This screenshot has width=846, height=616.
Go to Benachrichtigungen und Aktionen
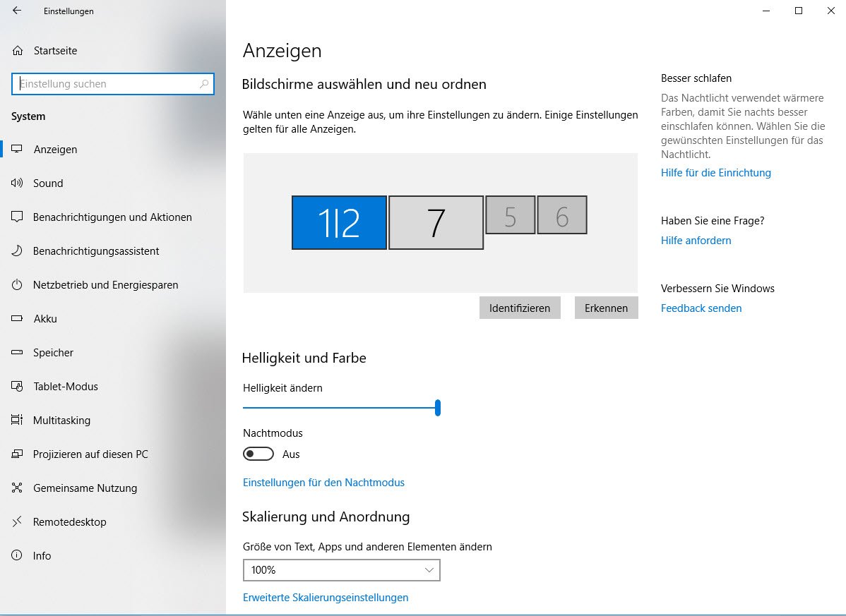pyautogui.click(x=113, y=217)
